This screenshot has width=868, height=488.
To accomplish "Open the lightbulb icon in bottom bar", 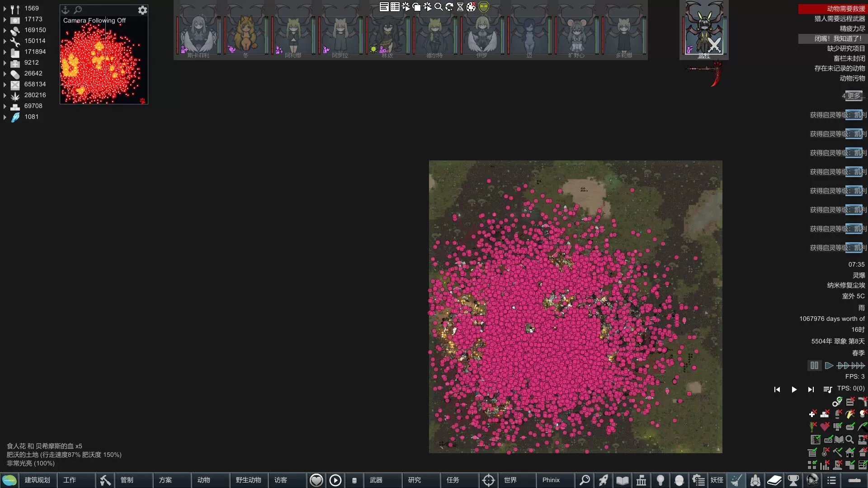I will point(660,480).
